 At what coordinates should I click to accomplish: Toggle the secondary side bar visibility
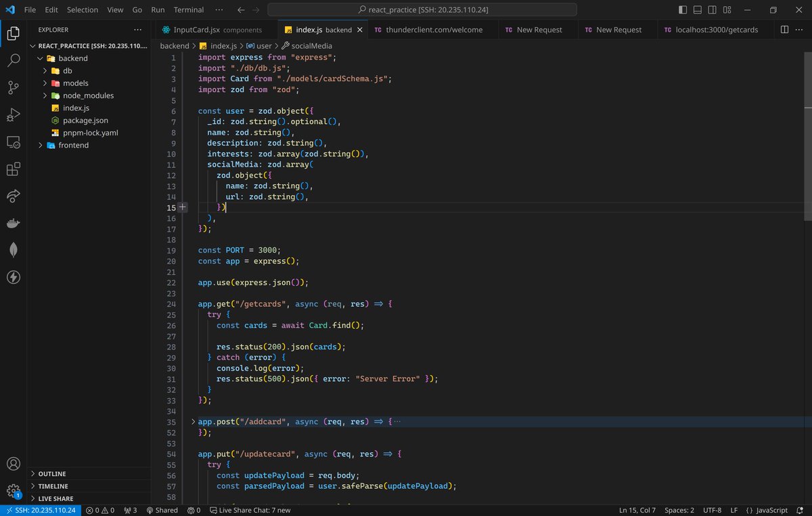[713, 9]
